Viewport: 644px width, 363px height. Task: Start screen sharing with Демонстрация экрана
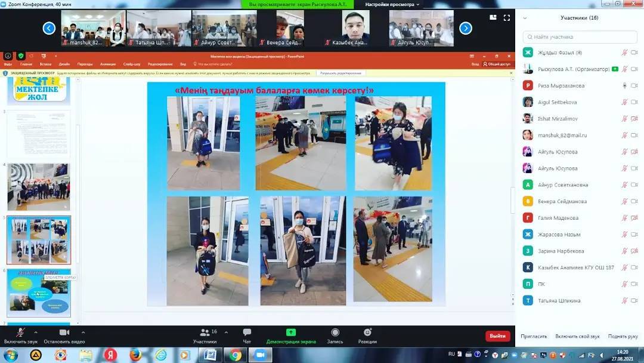[x=291, y=333]
